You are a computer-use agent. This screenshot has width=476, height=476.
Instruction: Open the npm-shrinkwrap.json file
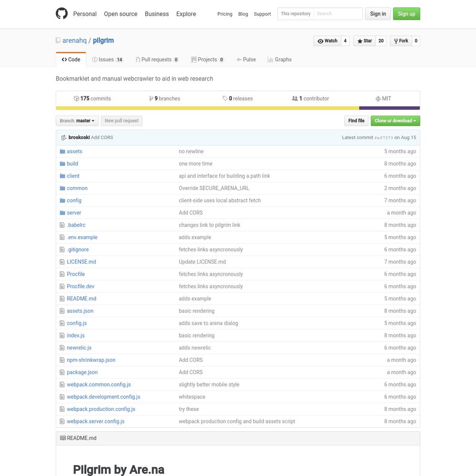click(91, 360)
